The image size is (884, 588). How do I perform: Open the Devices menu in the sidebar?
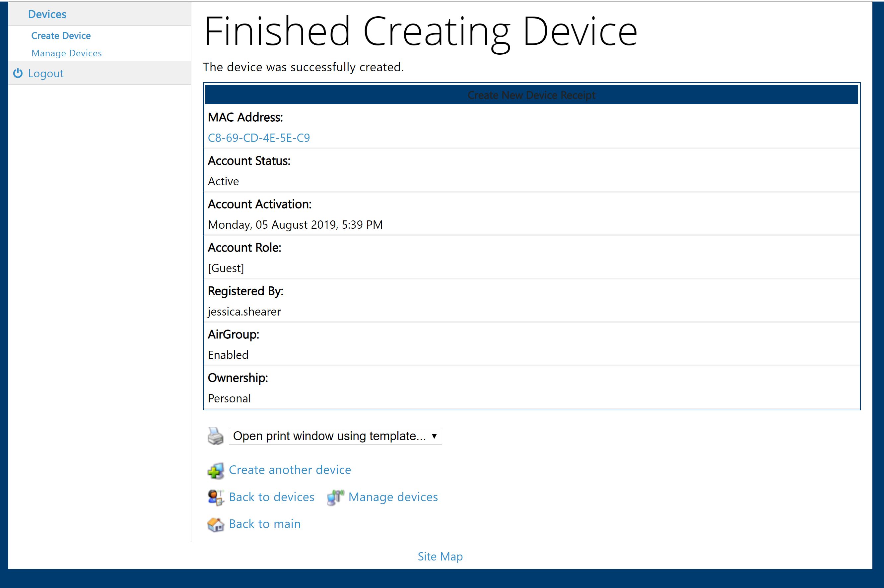pyautogui.click(x=47, y=14)
